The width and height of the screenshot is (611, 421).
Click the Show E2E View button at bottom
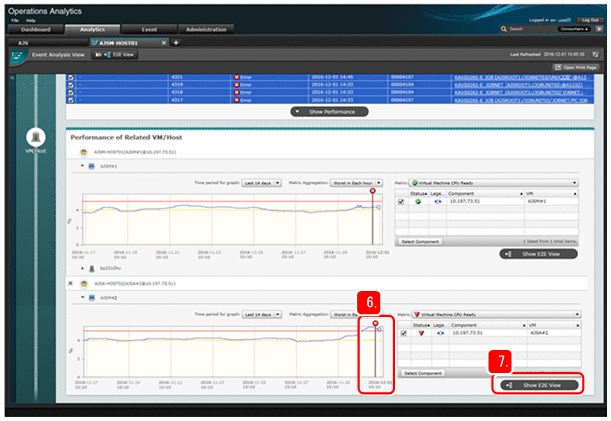540,384
